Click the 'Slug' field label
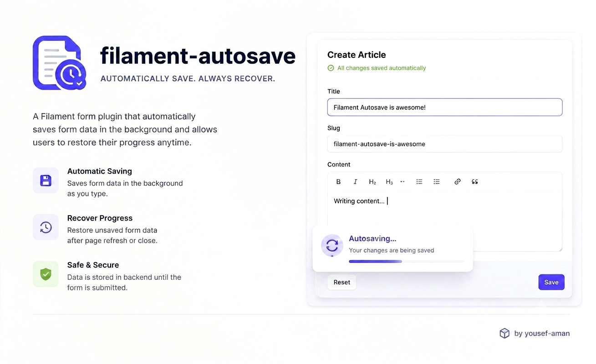596x364 pixels. [x=334, y=128]
